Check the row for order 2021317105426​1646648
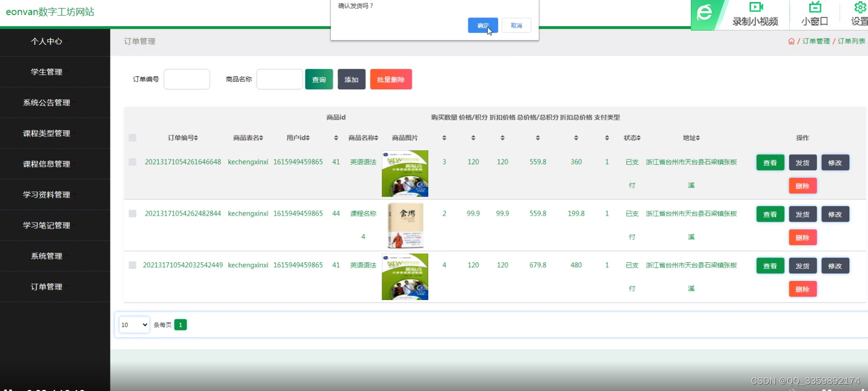The height and width of the screenshot is (391, 868). [133, 162]
